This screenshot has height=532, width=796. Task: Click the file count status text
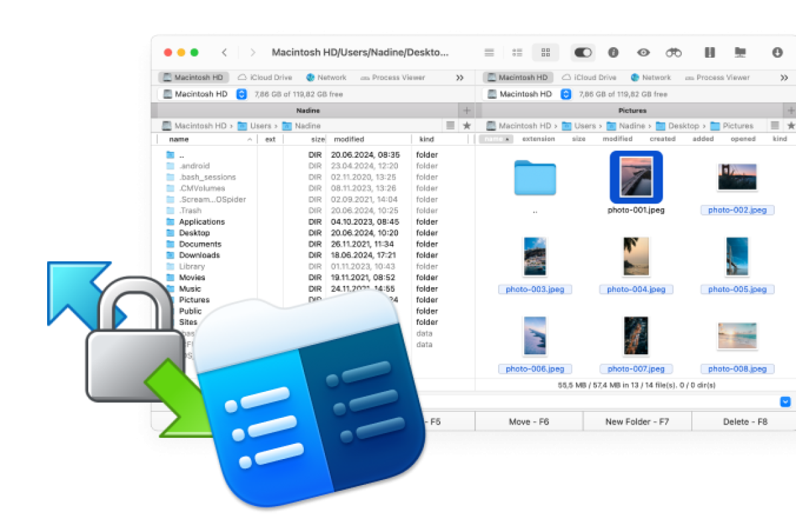pyautogui.click(x=636, y=385)
